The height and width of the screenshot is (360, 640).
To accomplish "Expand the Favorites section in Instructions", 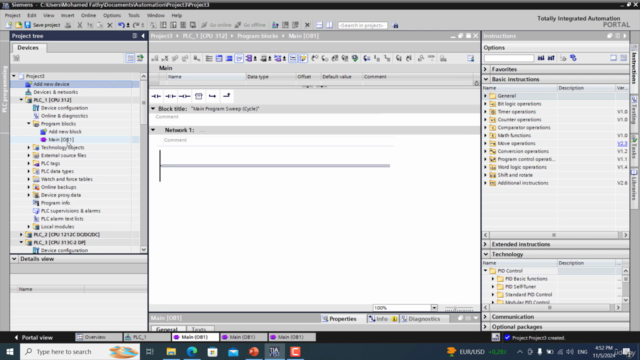I will [x=486, y=69].
